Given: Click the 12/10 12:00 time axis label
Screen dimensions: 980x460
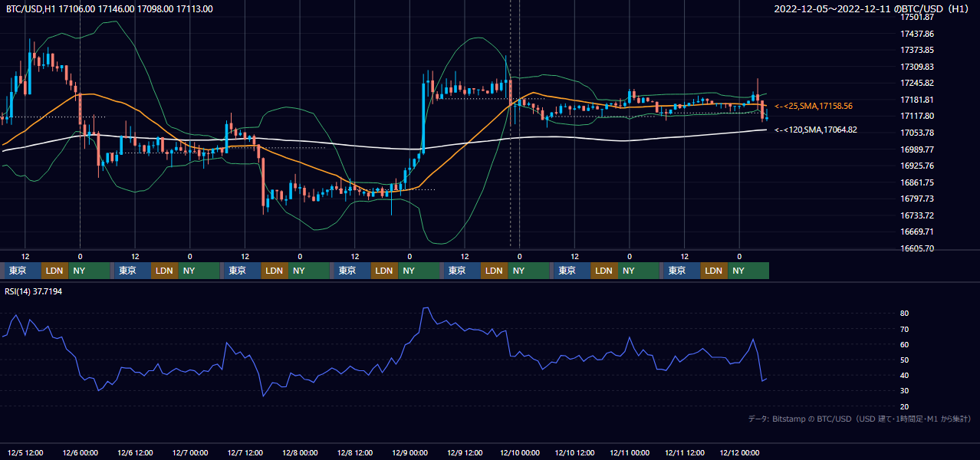Looking at the screenshot, I should pos(574,452).
